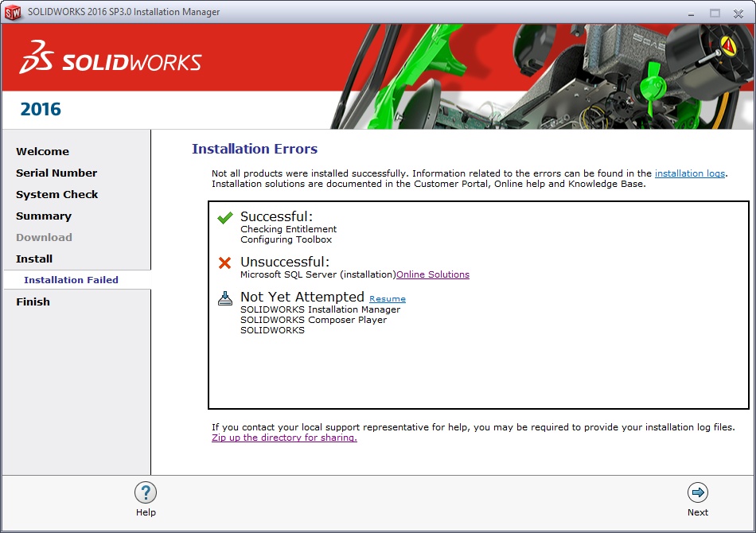The height and width of the screenshot is (533, 756).
Task: Click the Configuring Toolbox entry
Action: (x=286, y=239)
